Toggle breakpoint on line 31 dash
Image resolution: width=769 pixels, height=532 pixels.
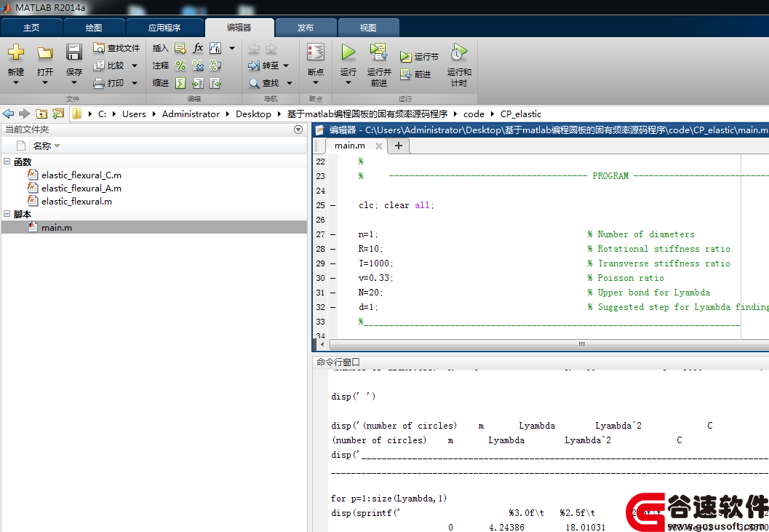[333, 293]
